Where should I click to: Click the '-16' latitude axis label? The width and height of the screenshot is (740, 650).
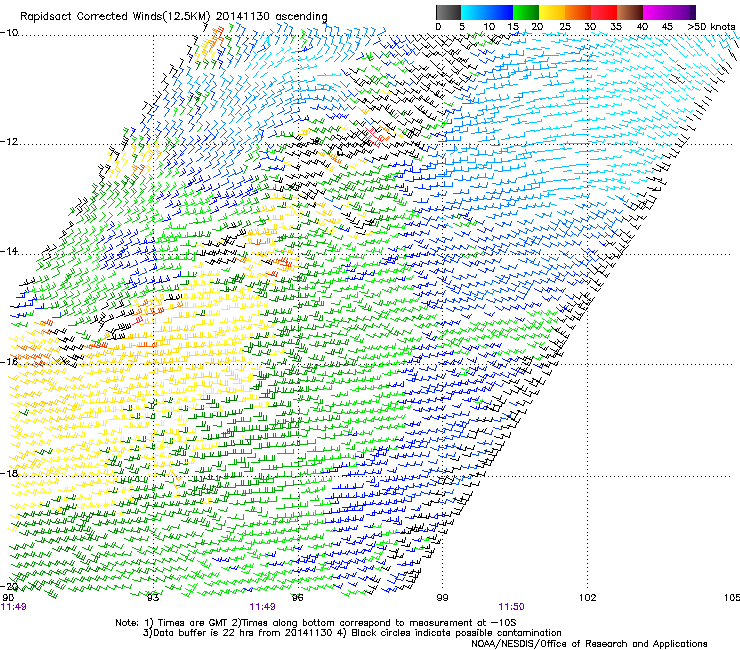coord(9,362)
